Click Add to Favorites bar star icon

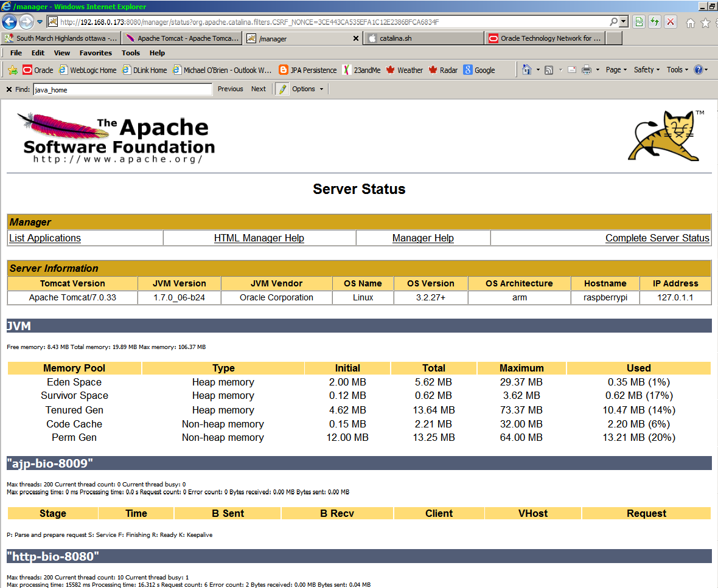(13, 70)
